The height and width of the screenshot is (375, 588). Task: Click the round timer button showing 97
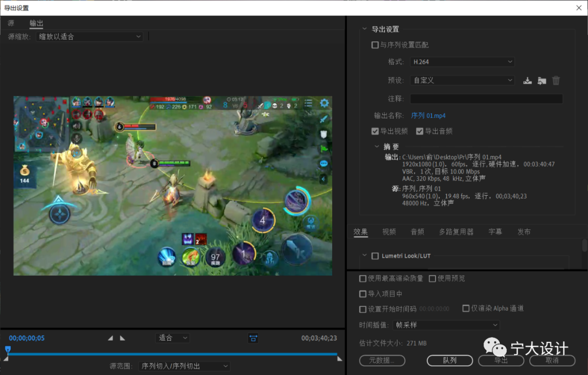(215, 258)
